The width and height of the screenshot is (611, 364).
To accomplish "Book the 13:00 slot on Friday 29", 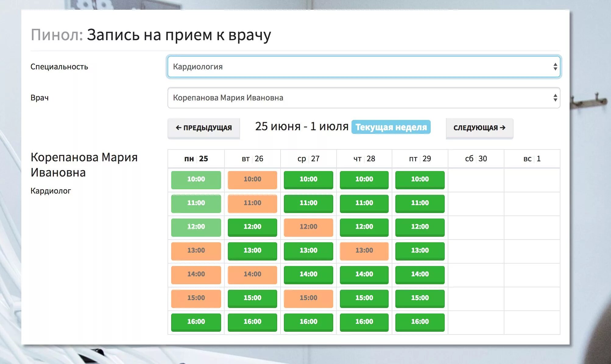I will (420, 251).
